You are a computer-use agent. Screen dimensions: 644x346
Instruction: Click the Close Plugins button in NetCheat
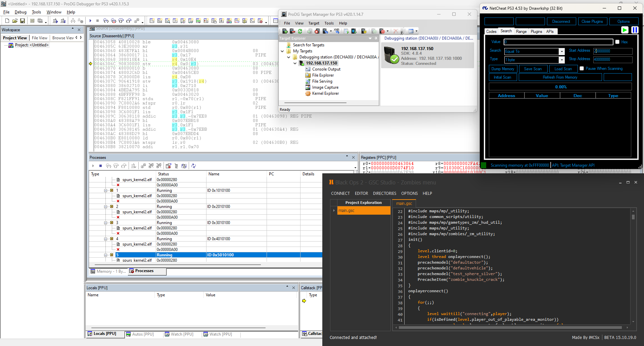coord(592,21)
